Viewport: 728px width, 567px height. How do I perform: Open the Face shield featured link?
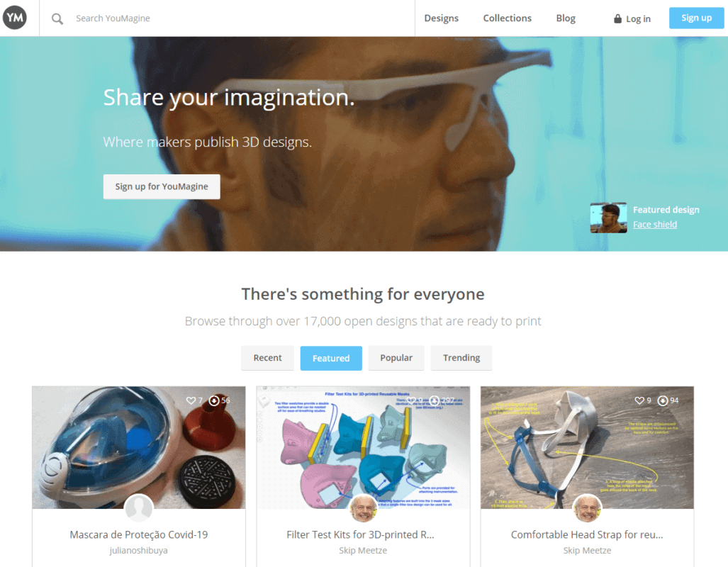click(x=655, y=224)
